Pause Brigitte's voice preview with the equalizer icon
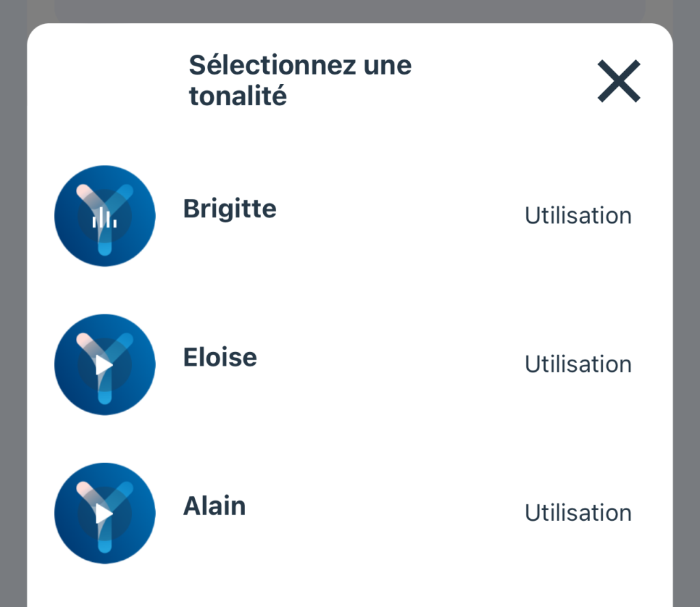The width and height of the screenshot is (700, 607). (x=105, y=216)
